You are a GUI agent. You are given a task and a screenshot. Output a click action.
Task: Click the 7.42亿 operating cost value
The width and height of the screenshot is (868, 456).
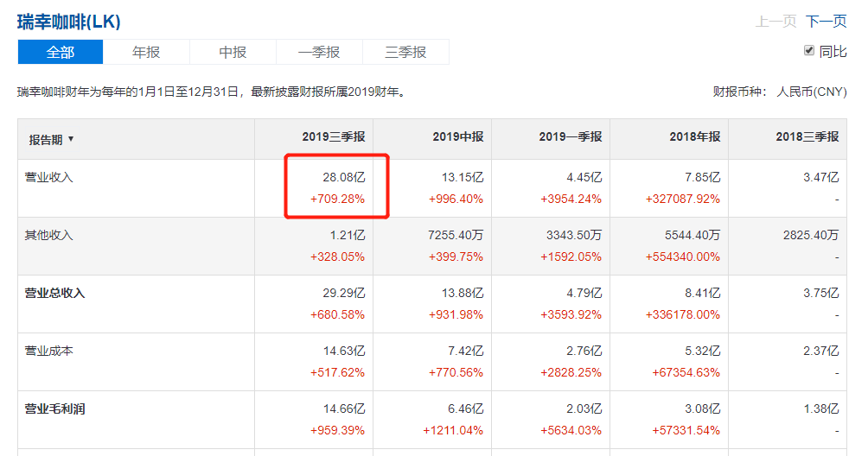[x=465, y=351]
